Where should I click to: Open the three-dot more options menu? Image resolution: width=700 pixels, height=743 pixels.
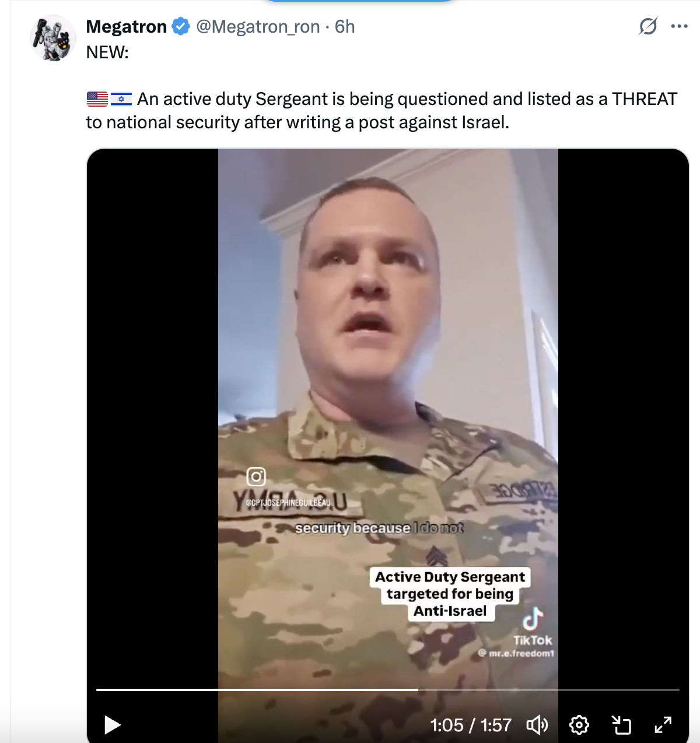click(x=679, y=26)
